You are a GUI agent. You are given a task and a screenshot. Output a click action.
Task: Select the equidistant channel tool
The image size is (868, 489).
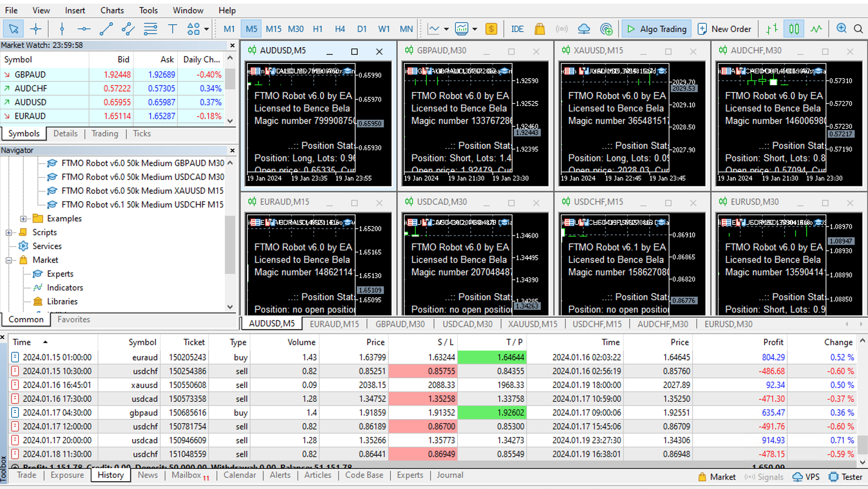point(128,29)
